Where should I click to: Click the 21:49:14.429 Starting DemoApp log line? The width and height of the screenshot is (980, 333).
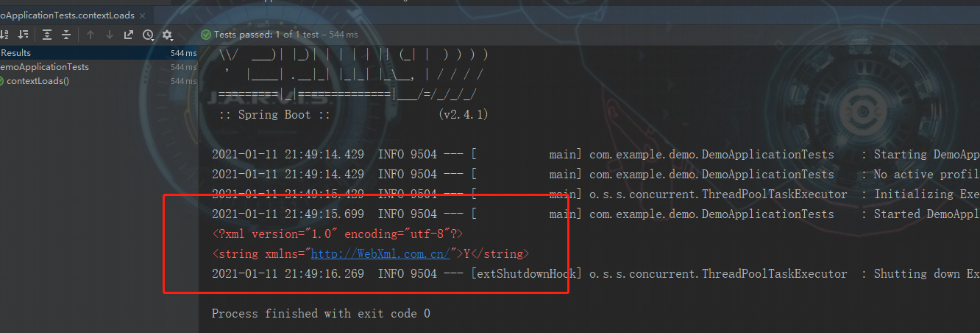click(595, 155)
